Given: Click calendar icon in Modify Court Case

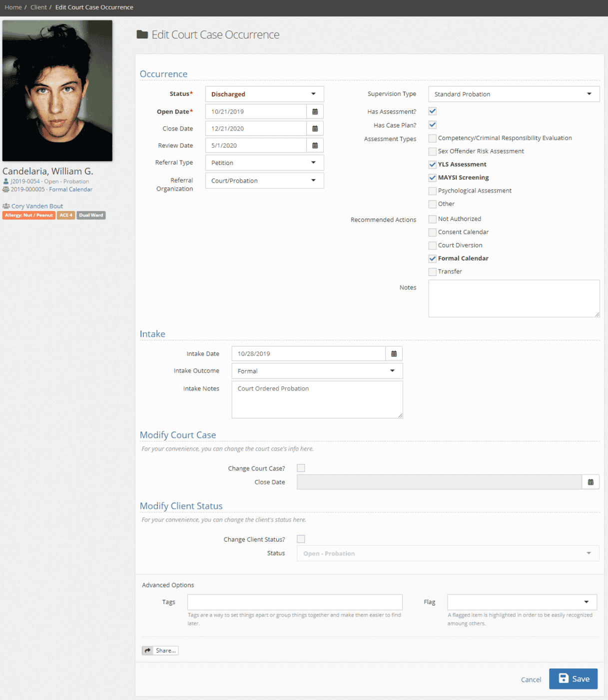Looking at the screenshot, I should (591, 482).
